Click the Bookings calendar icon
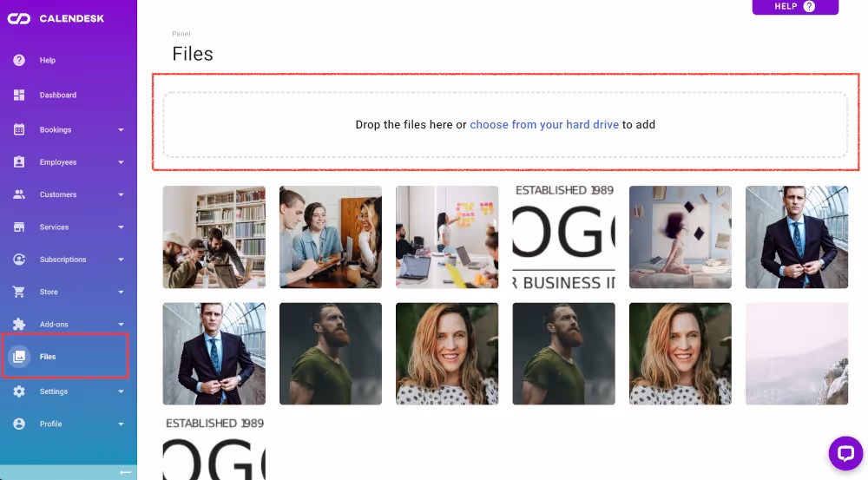 19,129
